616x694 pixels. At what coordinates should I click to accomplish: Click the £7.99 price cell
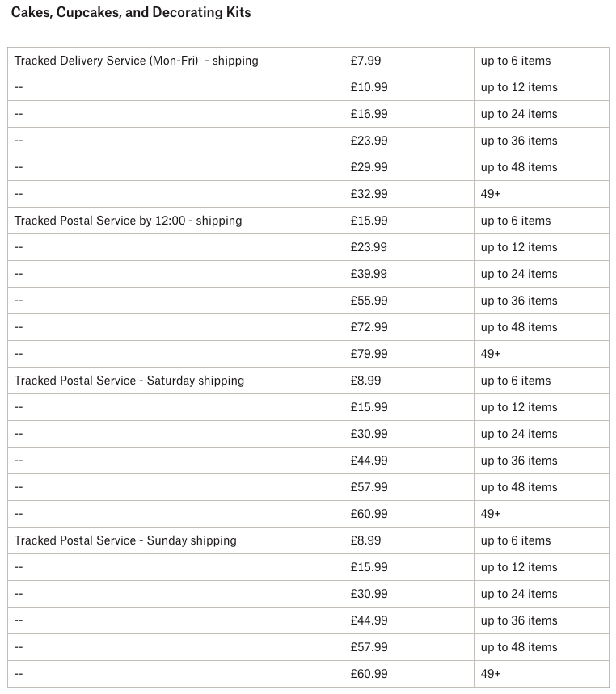(365, 61)
